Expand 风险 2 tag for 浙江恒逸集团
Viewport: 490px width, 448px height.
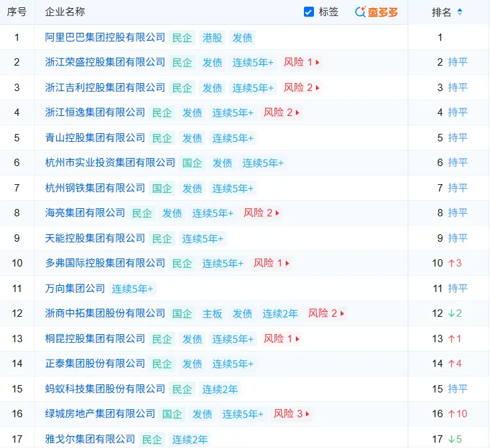tap(282, 113)
